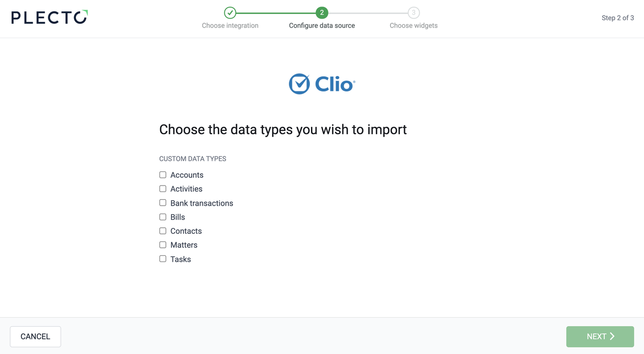644x354 pixels.
Task: Select the Bills checkbox
Action: pos(163,217)
